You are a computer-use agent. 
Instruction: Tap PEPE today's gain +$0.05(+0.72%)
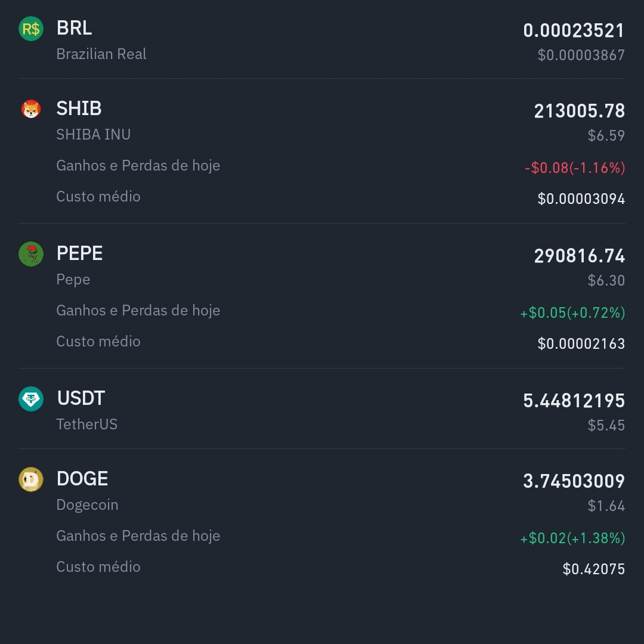(572, 312)
